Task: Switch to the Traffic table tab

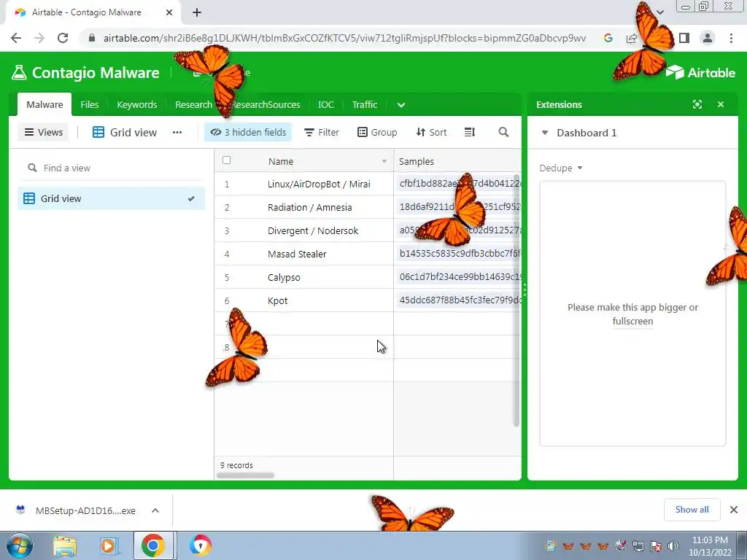Action: [365, 104]
